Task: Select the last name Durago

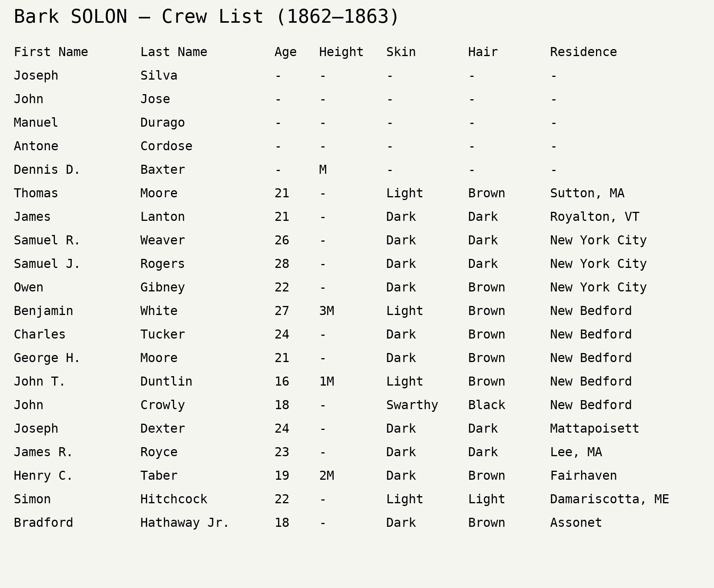Action: [162, 122]
